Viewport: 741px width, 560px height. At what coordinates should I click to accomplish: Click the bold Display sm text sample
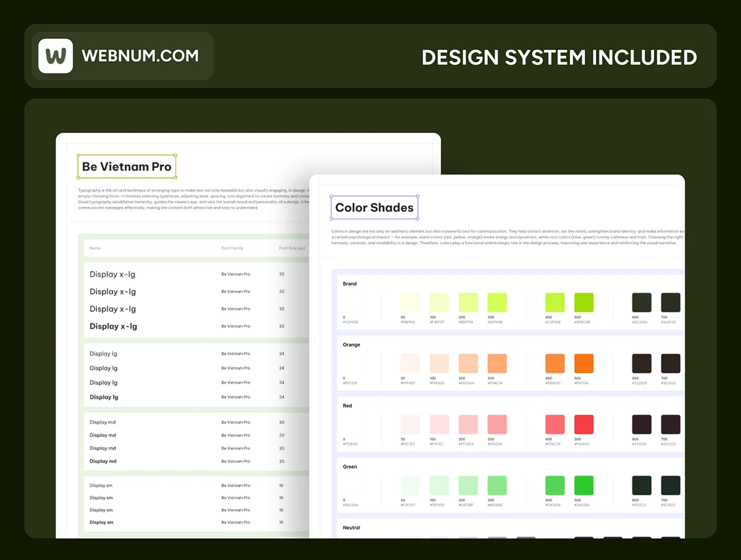tap(101, 522)
